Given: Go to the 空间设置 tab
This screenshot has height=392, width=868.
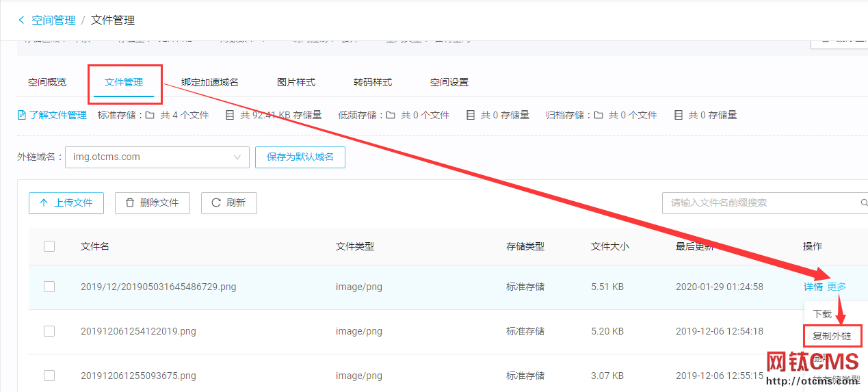Looking at the screenshot, I should (449, 82).
